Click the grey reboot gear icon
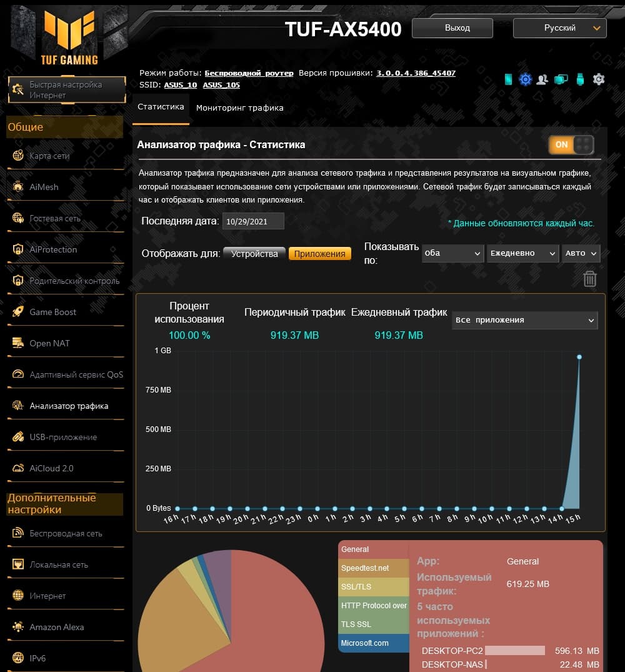 coord(599,79)
